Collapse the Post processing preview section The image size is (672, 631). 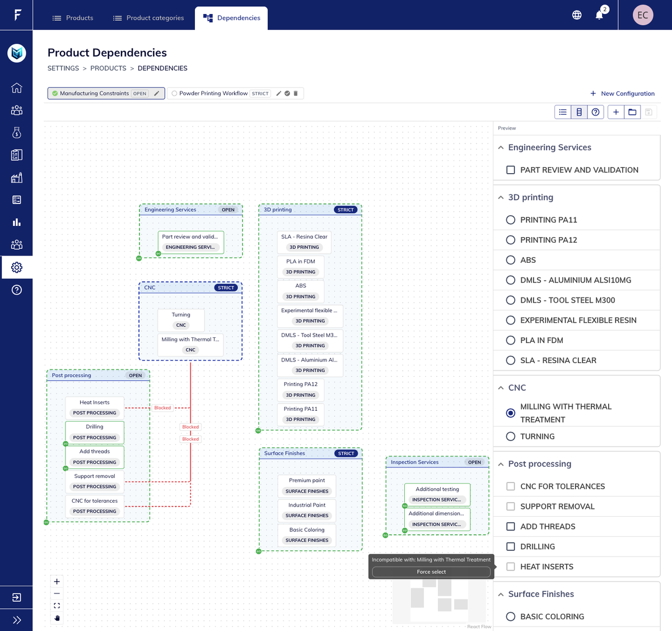pyautogui.click(x=501, y=464)
